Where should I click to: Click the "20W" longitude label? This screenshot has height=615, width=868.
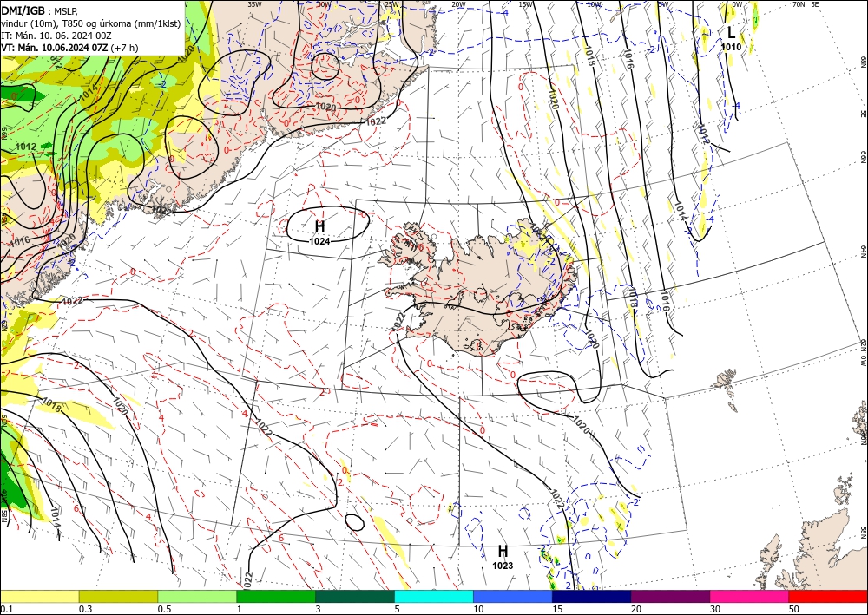tap(458, 4)
